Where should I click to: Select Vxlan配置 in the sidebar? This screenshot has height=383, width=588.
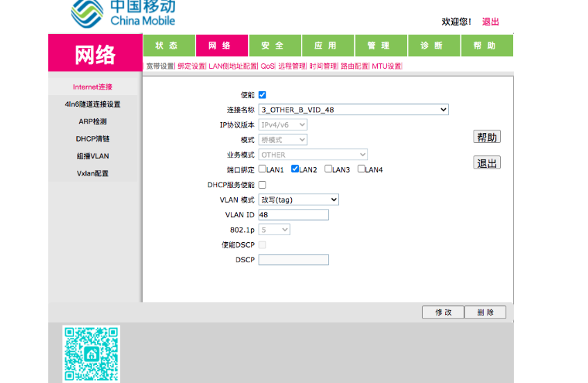pos(93,173)
